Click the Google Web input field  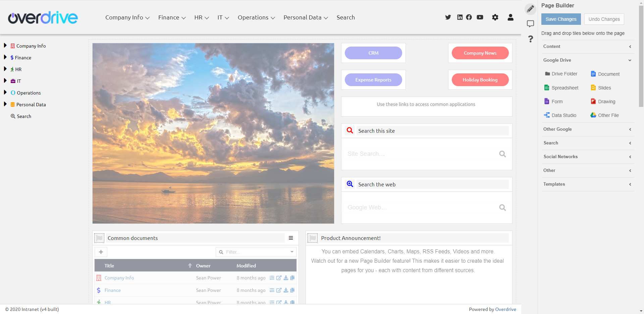click(x=421, y=207)
